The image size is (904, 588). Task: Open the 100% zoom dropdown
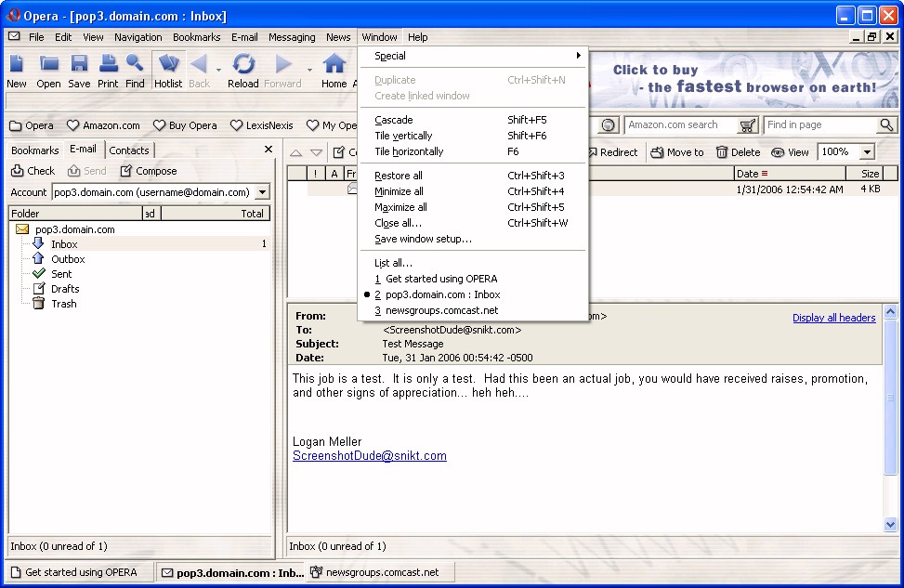coord(867,152)
